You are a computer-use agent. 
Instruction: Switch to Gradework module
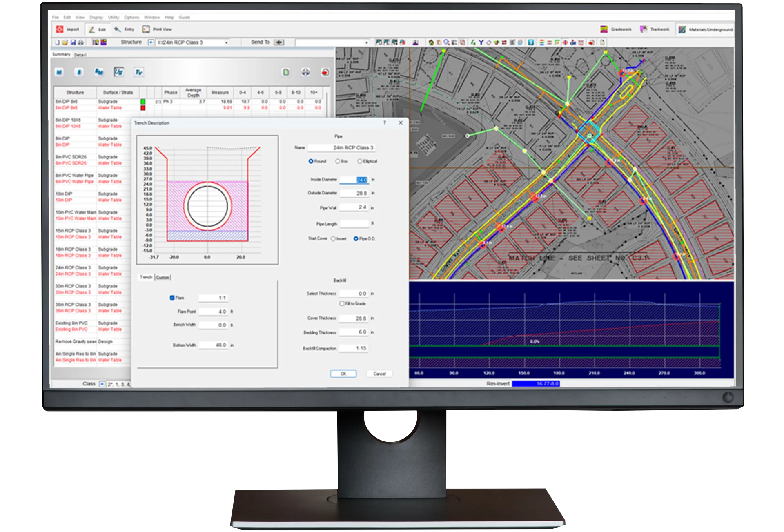point(616,29)
